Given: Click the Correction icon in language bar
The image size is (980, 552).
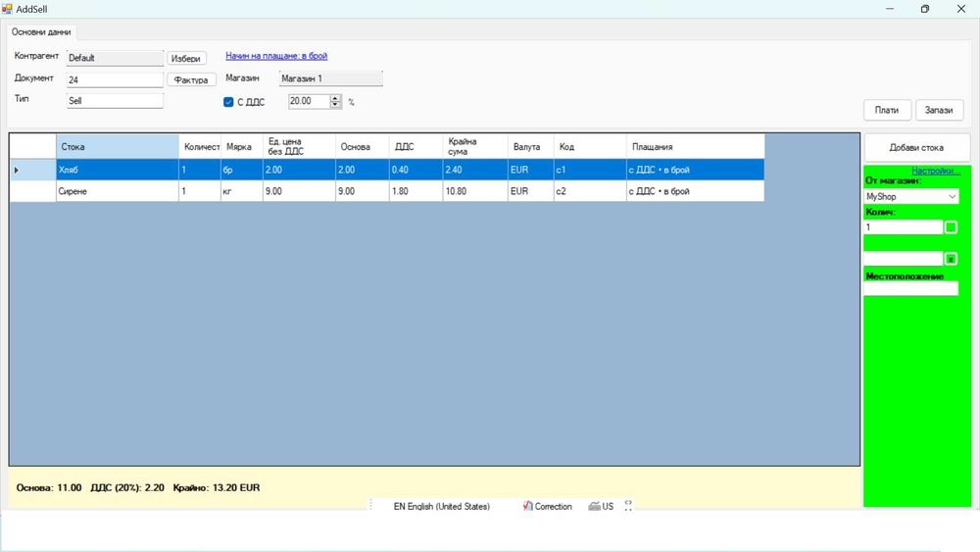Looking at the screenshot, I should tap(527, 506).
